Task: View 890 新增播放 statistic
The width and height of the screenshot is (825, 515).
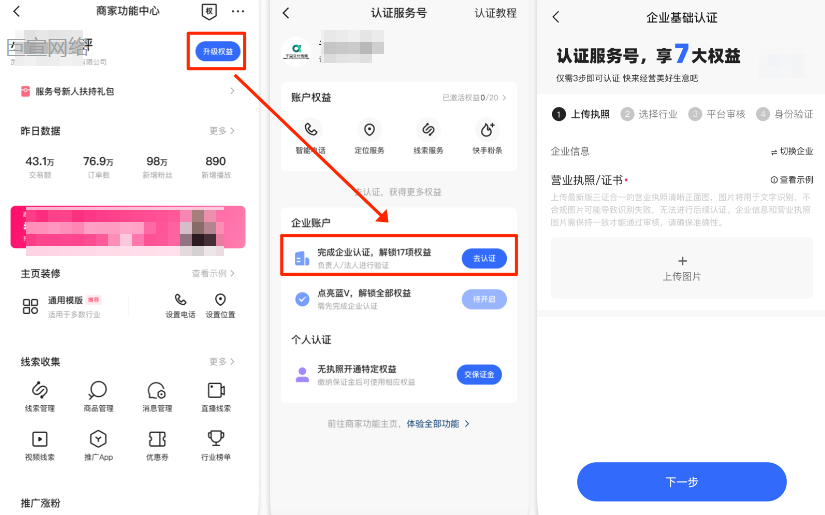Action: pyautogui.click(x=216, y=167)
